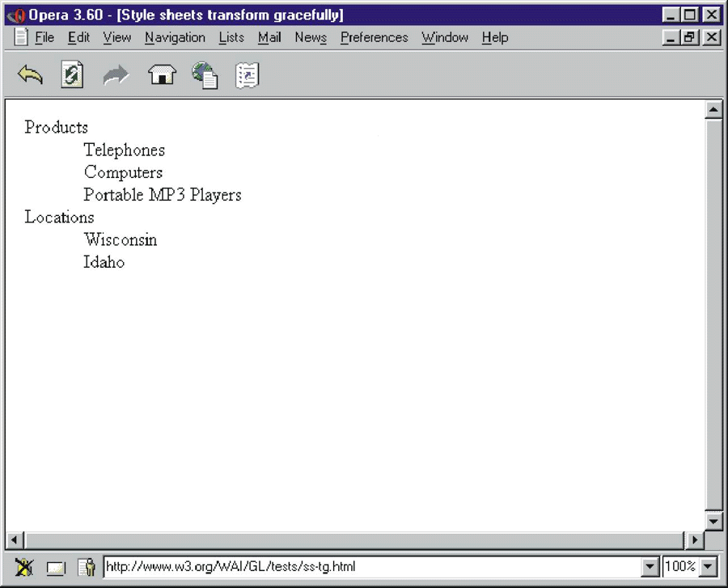
Task: Reload the current page
Action: pyautogui.click(x=72, y=74)
